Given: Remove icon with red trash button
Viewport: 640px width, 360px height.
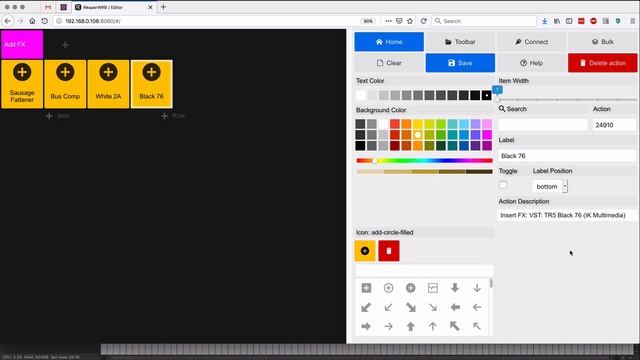Looking at the screenshot, I should point(389,251).
